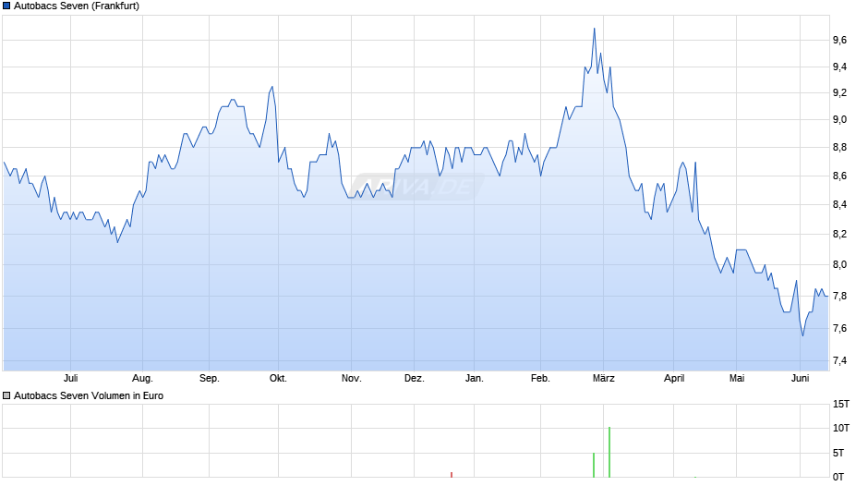The width and height of the screenshot is (868, 486).
Task: Click the 9,2 price axis value
Action: [x=839, y=93]
